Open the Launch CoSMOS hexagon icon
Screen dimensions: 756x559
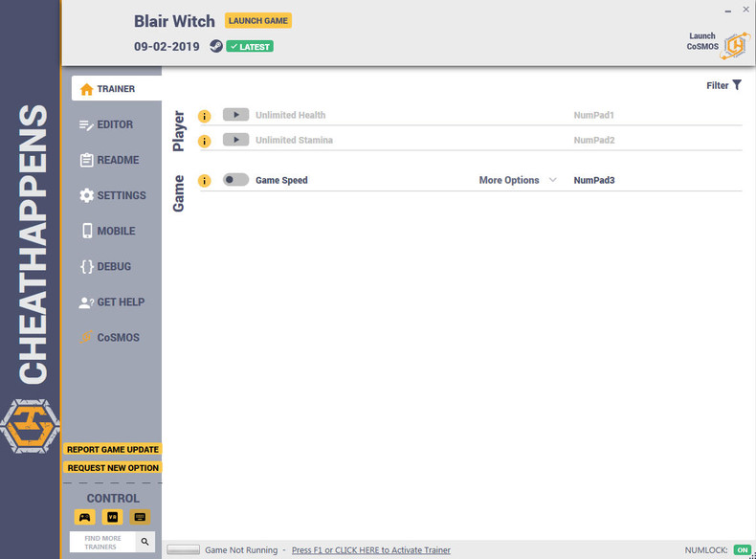735,46
